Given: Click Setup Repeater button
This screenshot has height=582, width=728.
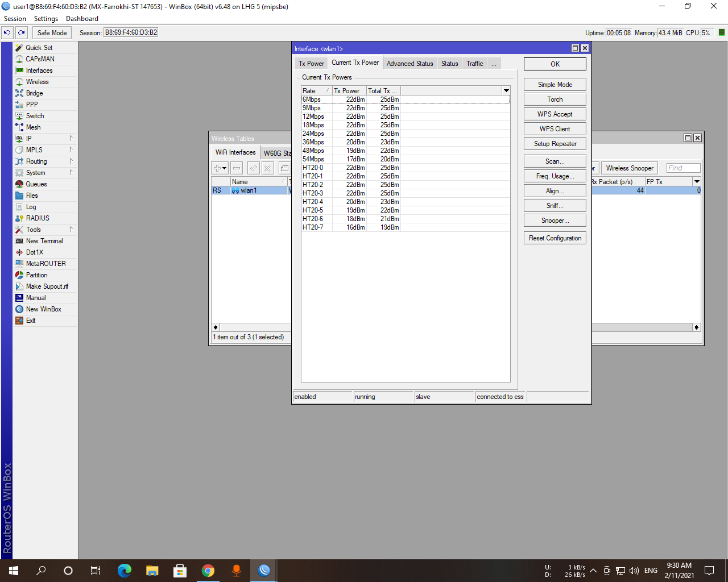Looking at the screenshot, I should tap(555, 144).
